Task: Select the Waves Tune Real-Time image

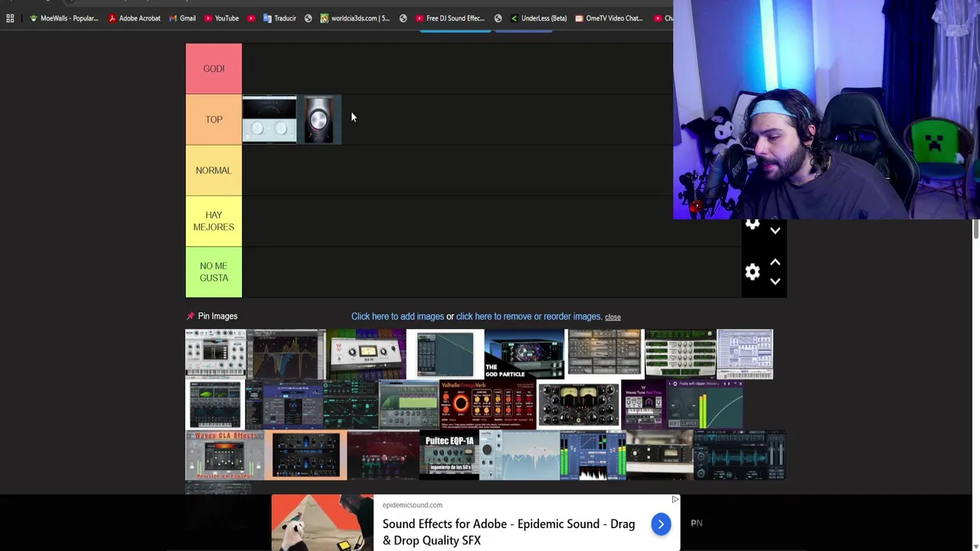Action: [x=643, y=405]
